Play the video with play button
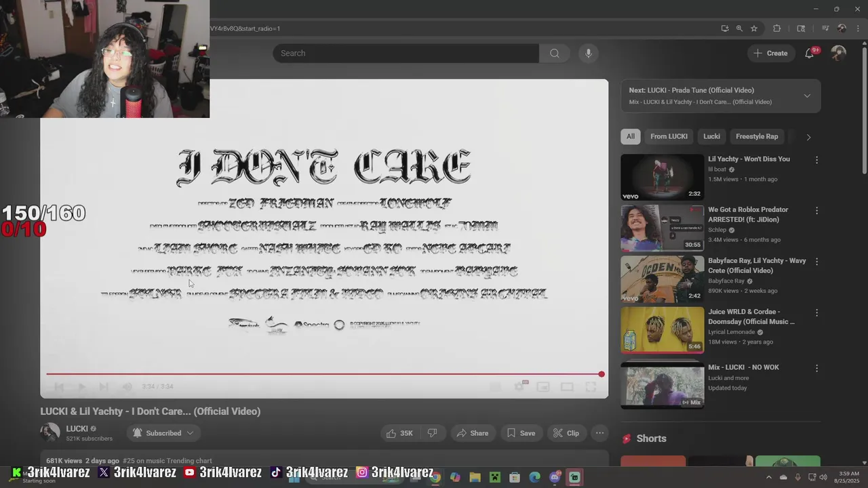Image resolution: width=868 pixels, height=488 pixels. (81, 386)
